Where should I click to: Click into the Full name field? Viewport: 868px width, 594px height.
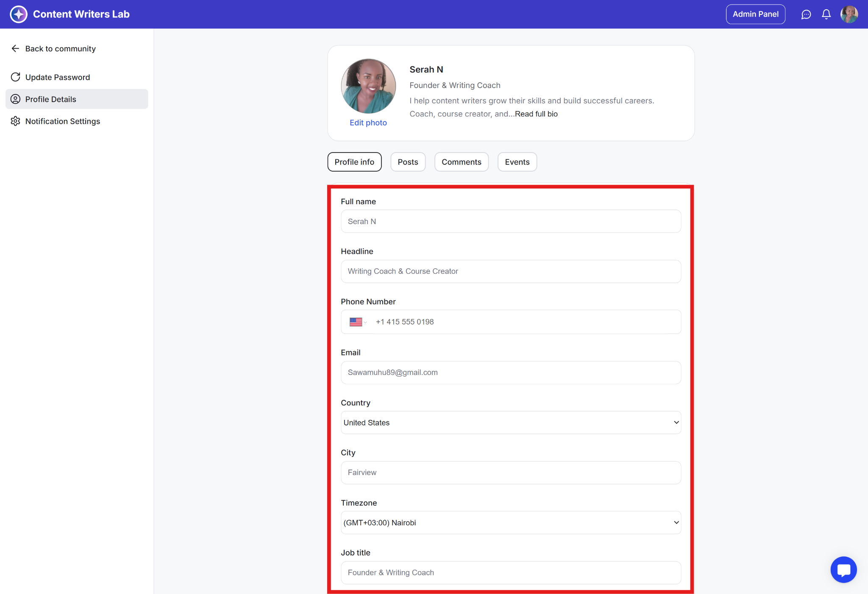click(x=511, y=222)
